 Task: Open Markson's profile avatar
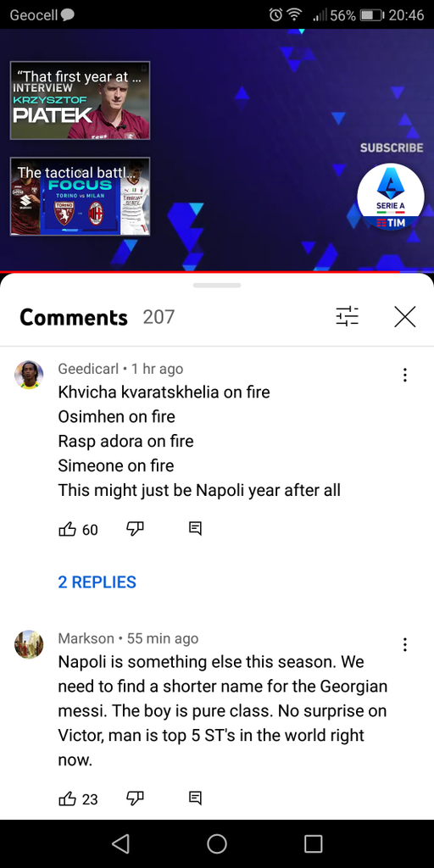[29, 644]
